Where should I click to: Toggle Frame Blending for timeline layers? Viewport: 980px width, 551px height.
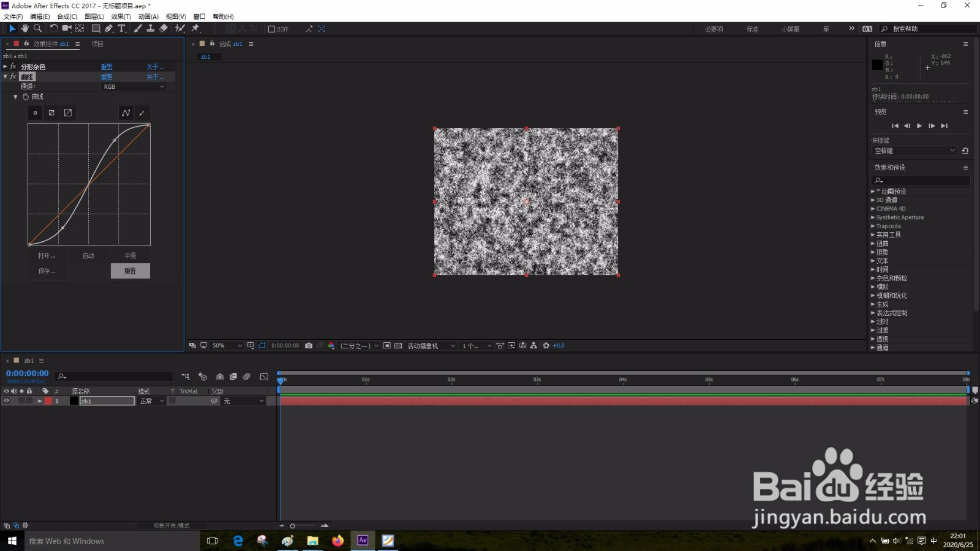coord(233,377)
